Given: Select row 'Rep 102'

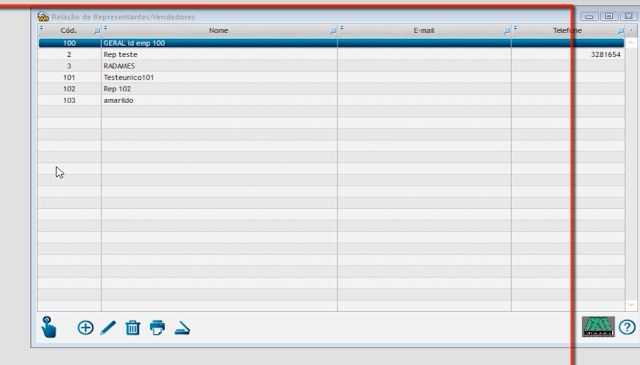Looking at the screenshot, I should tap(331, 89).
